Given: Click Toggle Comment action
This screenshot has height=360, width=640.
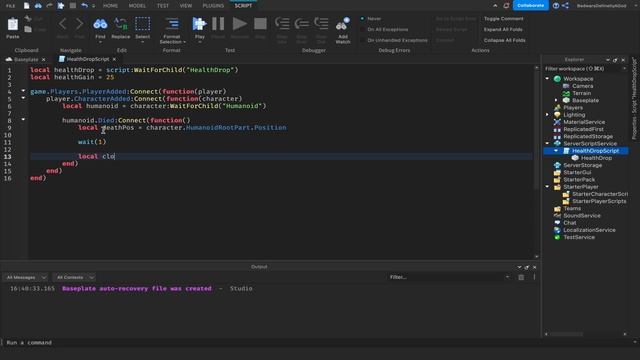Looking at the screenshot, I should click(503, 19).
